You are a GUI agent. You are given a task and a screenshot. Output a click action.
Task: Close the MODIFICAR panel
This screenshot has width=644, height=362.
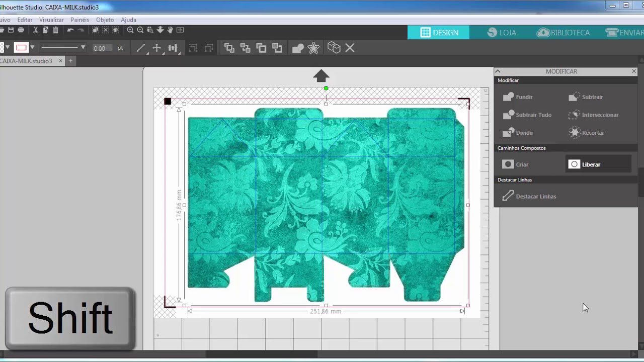[634, 71]
